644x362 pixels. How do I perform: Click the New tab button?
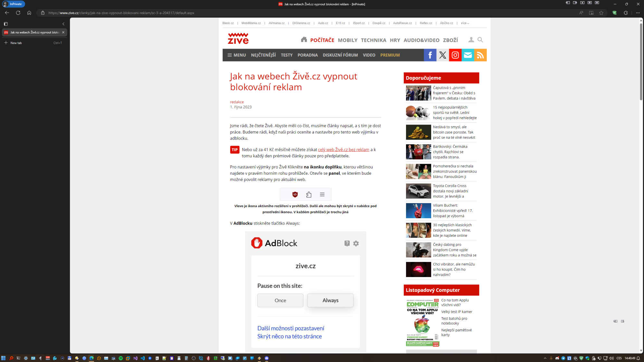tap(16, 43)
